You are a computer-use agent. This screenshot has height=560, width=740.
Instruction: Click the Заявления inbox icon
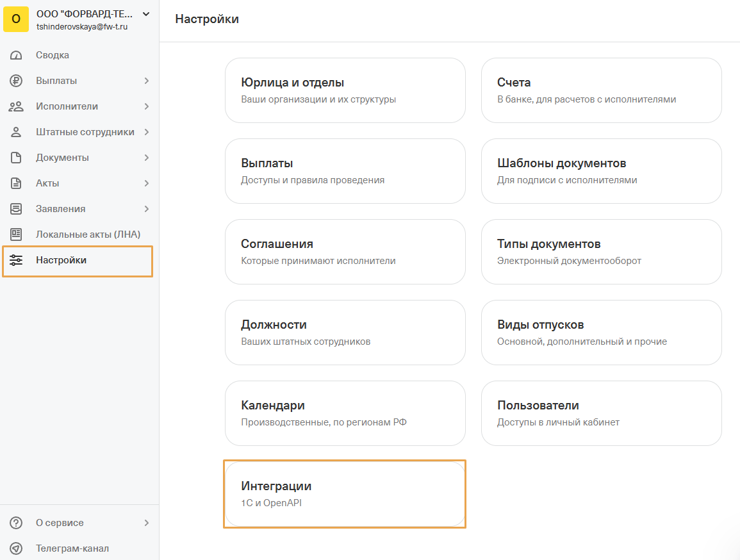tap(16, 209)
